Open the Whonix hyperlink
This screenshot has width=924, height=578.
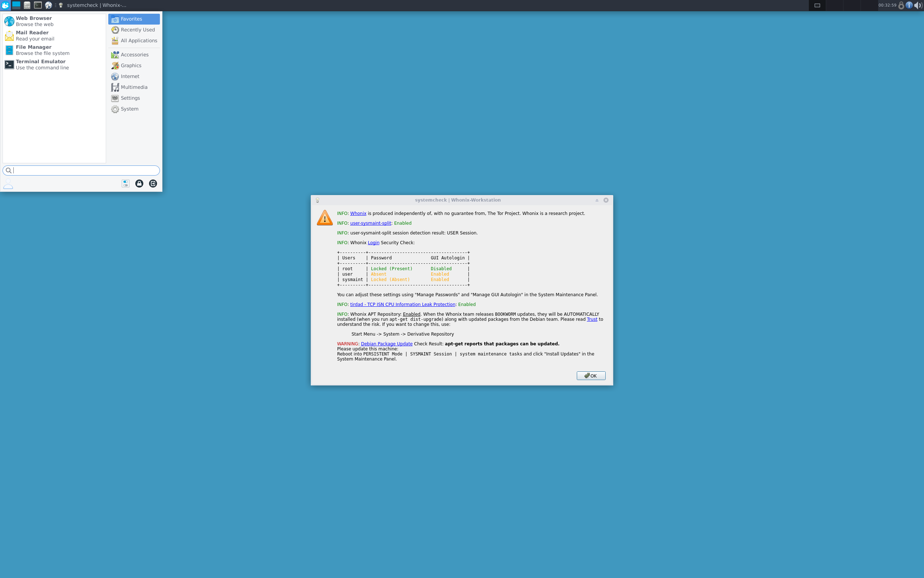(358, 213)
